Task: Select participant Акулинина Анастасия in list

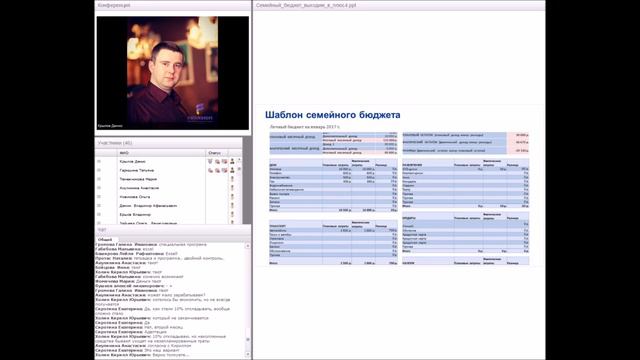Action: click(139, 188)
